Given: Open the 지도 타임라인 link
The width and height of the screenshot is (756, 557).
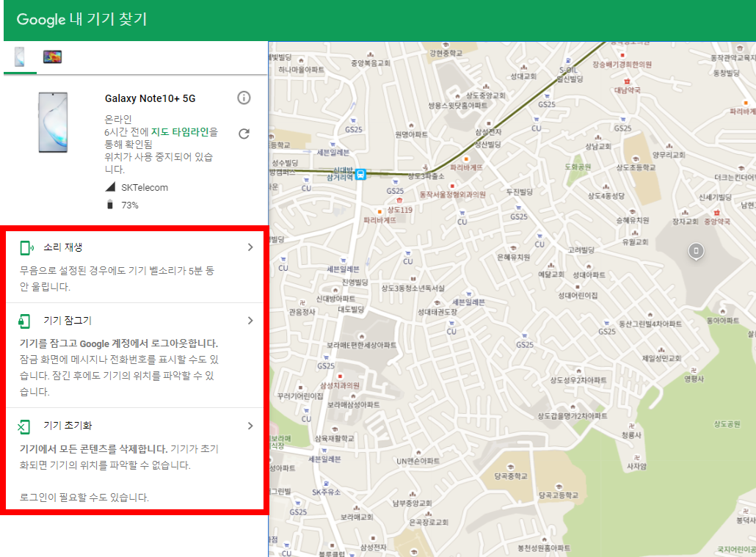Looking at the screenshot, I should pyautogui.click(x=180, y=131).
